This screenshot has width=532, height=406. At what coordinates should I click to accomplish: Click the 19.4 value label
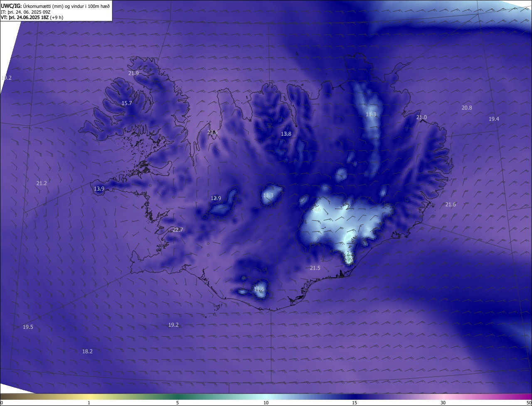pos(494,119)
